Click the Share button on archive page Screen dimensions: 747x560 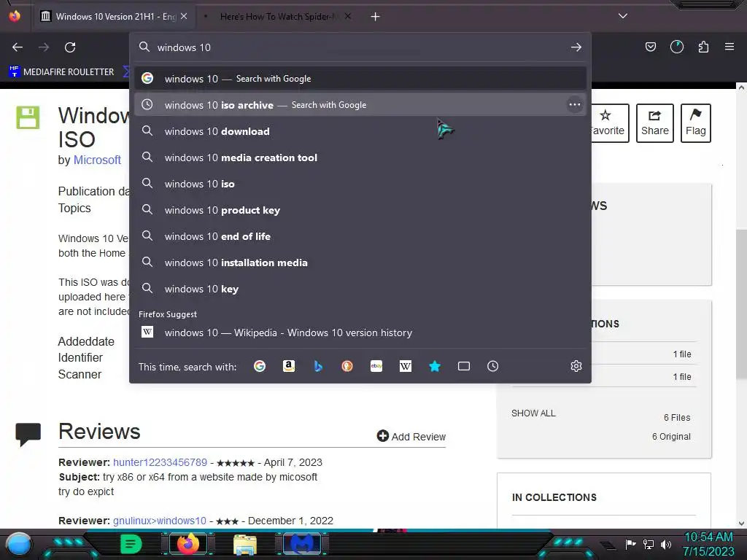click(654, 122)
